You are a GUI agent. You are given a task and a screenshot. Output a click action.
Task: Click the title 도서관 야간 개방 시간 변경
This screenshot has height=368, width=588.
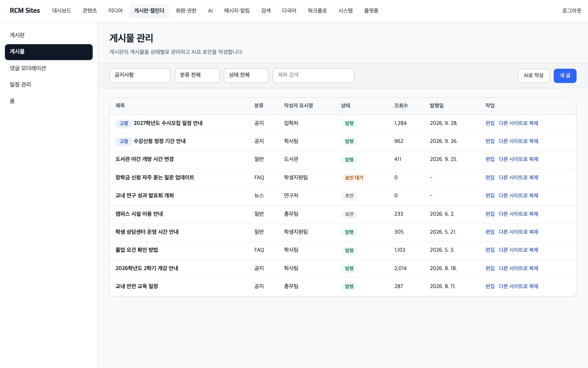click(x=145, y=159)
